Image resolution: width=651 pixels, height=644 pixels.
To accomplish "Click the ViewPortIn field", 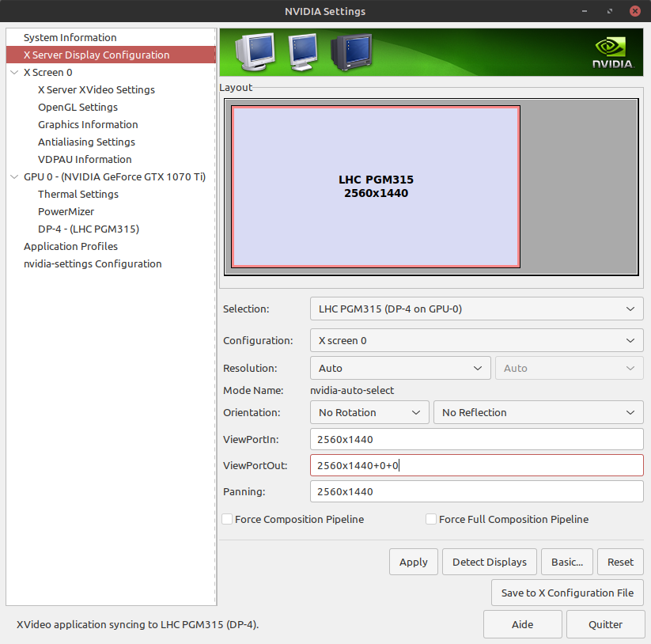I will point(477,439).
